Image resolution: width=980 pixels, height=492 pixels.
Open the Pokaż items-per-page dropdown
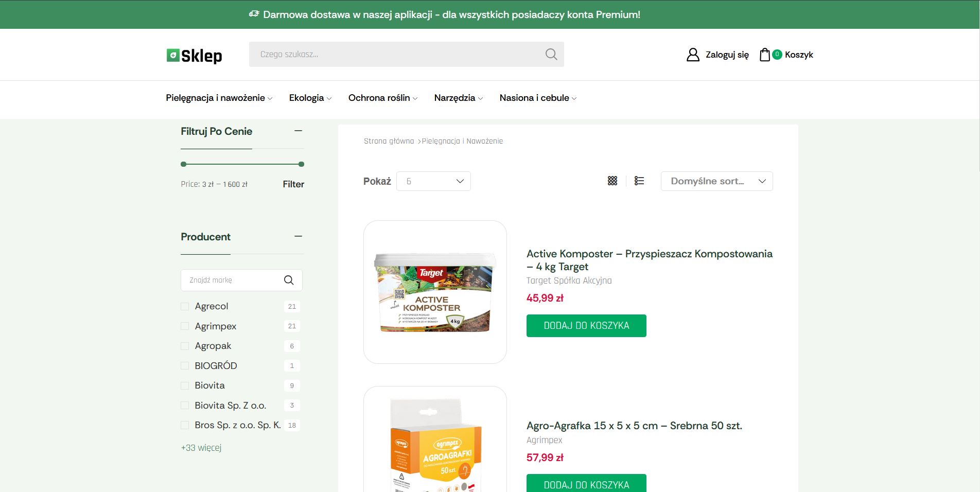(x=433, y=181)
